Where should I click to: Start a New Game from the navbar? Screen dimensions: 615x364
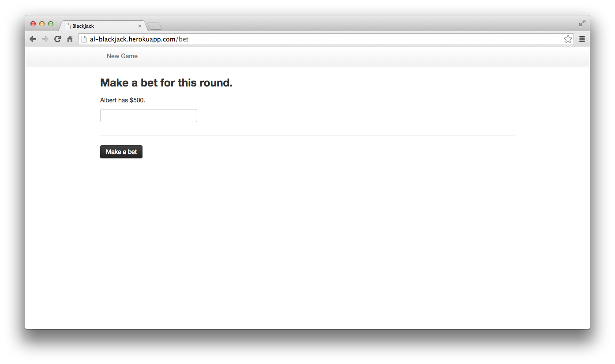coord(122,56)
